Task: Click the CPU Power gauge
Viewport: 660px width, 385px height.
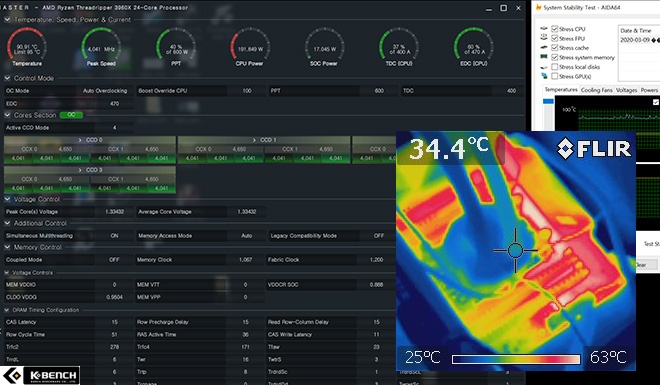Action: [x=250, y=47]
